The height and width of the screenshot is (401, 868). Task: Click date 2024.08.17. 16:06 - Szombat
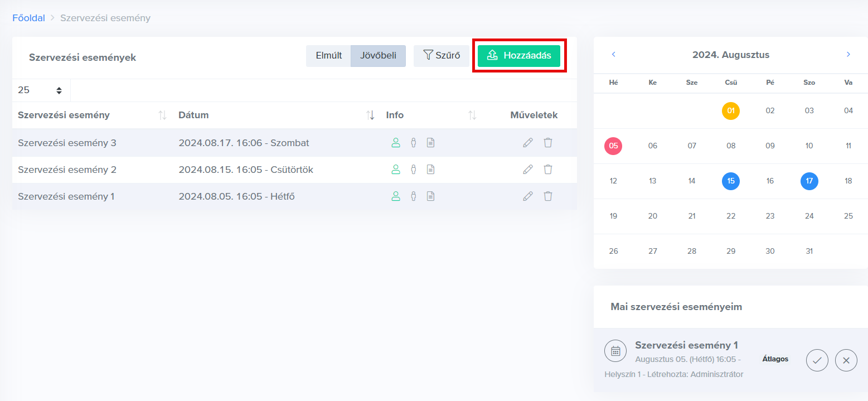coord(244,143)
